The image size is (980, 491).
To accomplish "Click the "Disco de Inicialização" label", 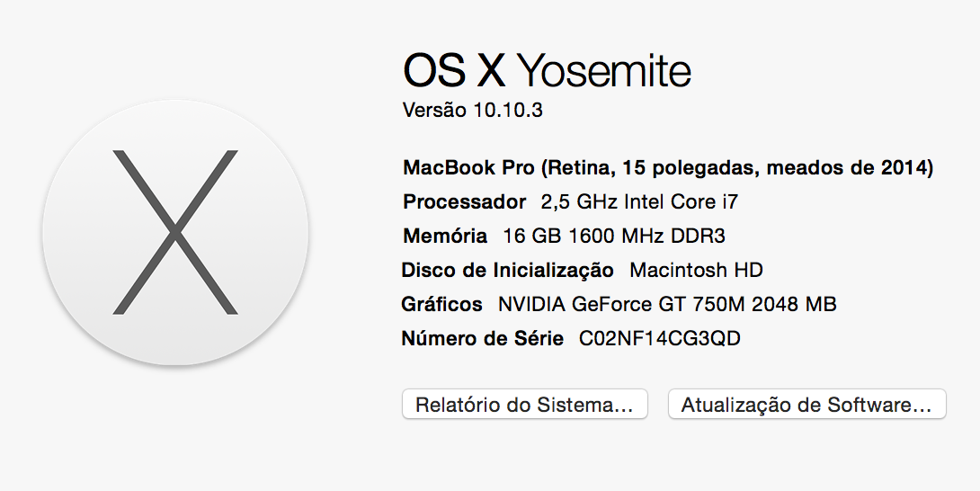I will coord(507,270).
